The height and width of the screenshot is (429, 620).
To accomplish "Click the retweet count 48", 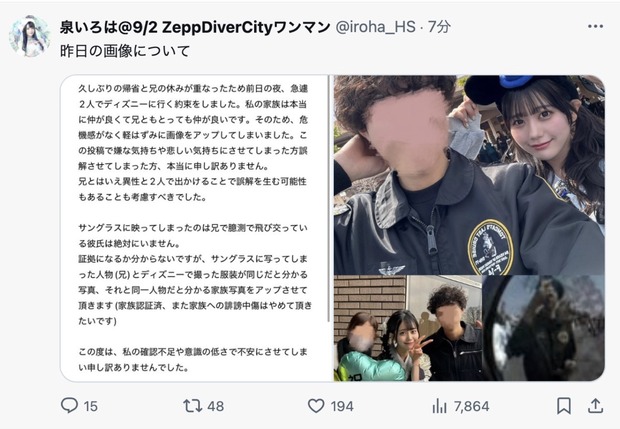I will point(215,406).
